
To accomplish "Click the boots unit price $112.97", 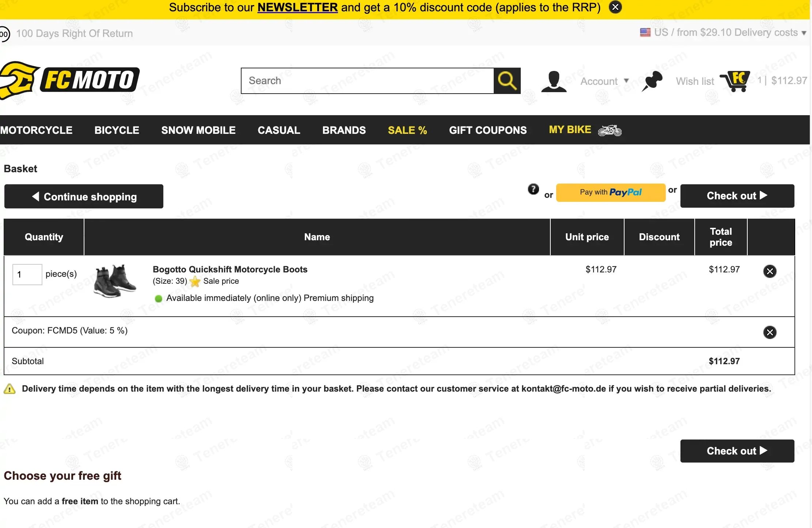I will tap(601, 269).
